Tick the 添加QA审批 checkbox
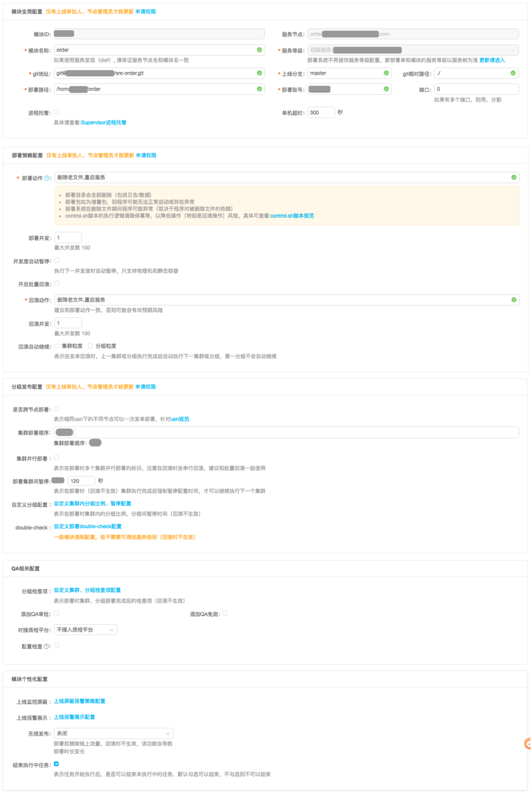This screenshot has height=793, width=532. 56,613
